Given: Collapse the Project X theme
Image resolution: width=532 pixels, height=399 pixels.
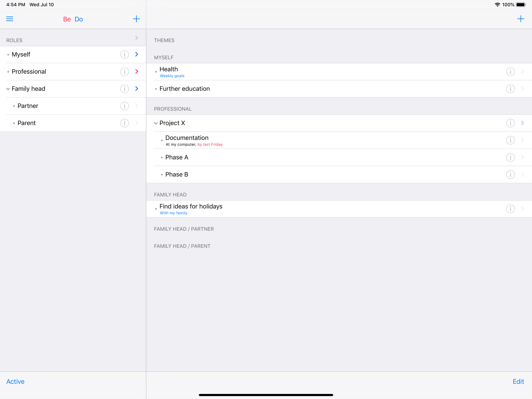Looking at the screenshot, I should [156, 123].
